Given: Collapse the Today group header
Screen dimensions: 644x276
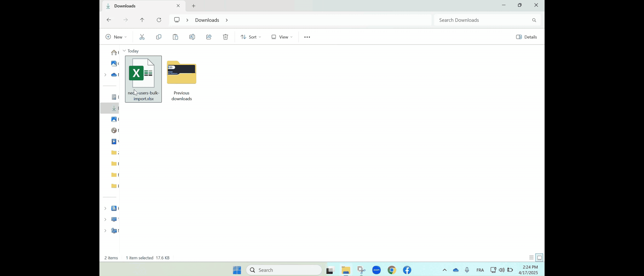Looking at the screenshot, I should pos(124,51).
